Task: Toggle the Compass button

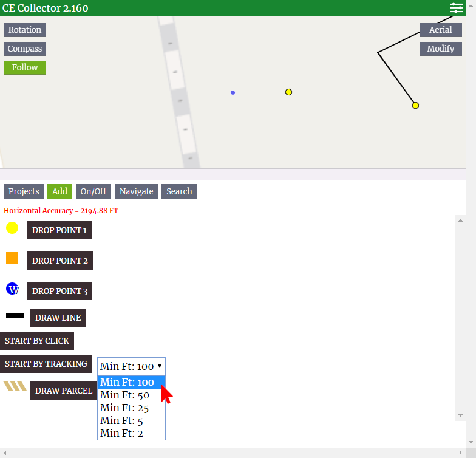Action: 25,49
